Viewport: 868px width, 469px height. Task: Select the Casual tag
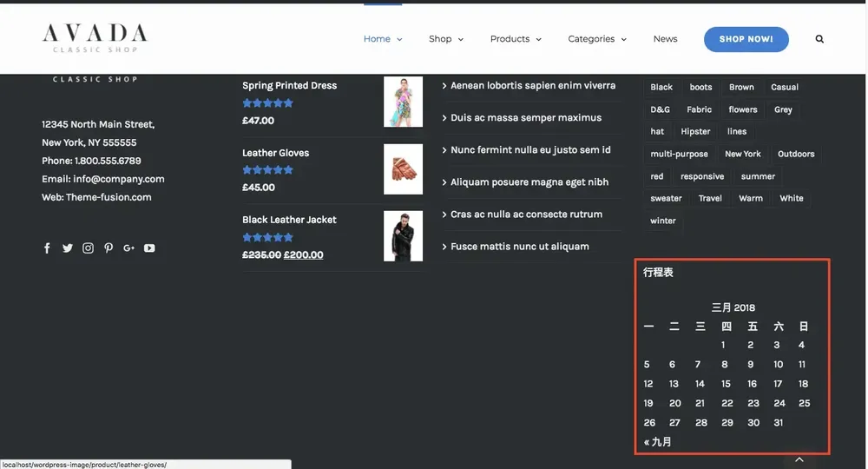coord(785,87)
